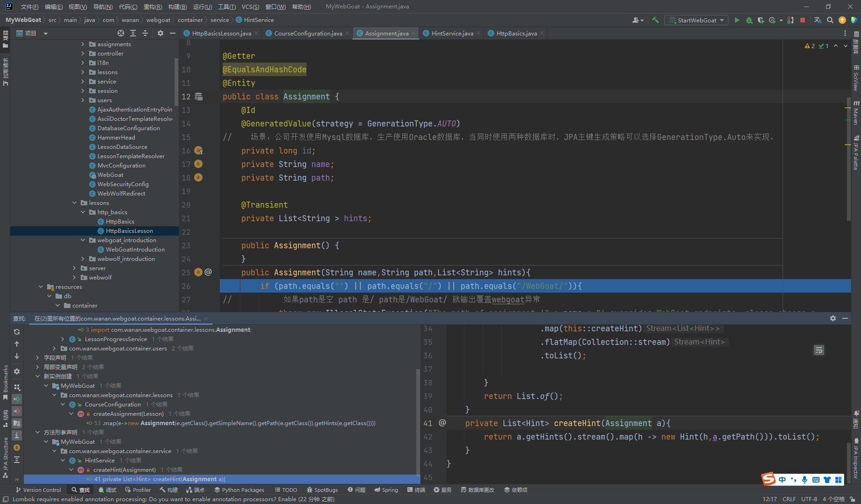This screenshot has height=504, width=861.
Task: Select opened file target icon in project panel
Action: pyautogui.click(x=121, y=33)
